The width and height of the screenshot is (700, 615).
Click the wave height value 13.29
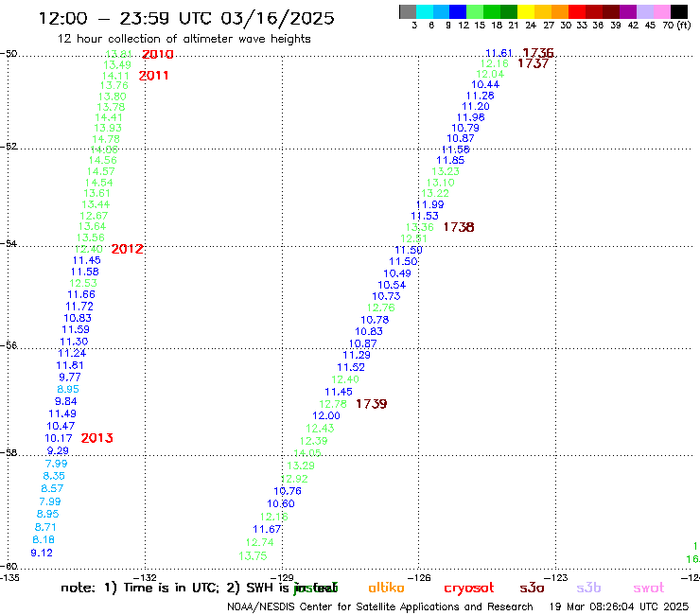point(301,466)
